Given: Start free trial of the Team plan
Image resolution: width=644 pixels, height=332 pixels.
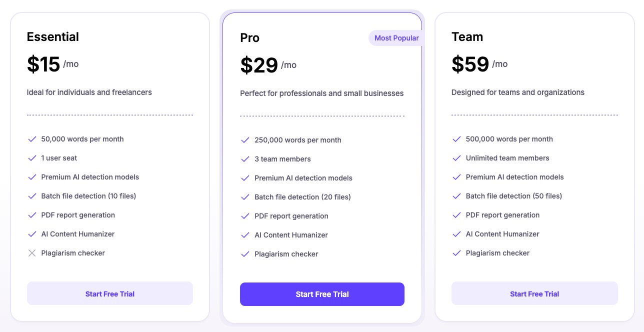Looking at the screenshot, I should point(534,293).
